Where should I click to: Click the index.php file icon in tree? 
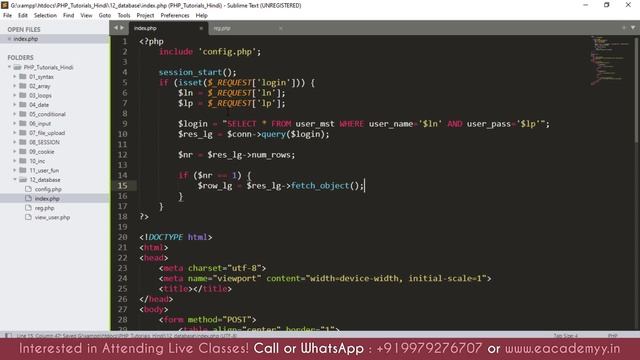tap(28, 198)
